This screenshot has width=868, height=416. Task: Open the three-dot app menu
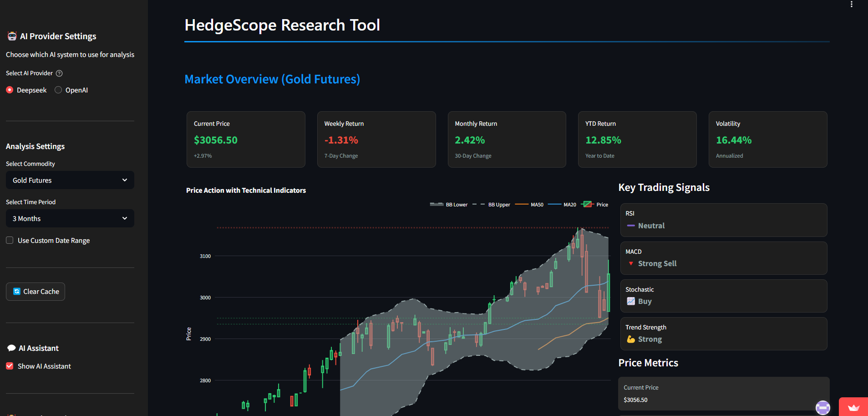851,5
